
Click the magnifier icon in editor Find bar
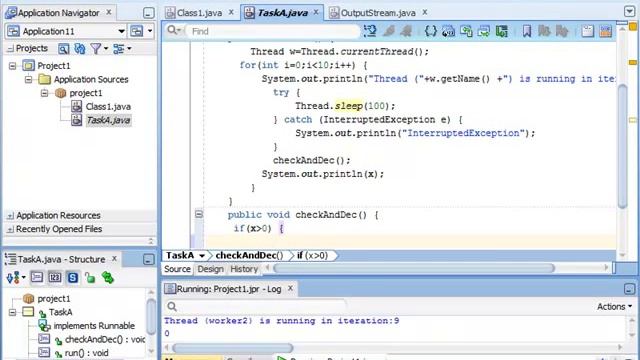172,31
